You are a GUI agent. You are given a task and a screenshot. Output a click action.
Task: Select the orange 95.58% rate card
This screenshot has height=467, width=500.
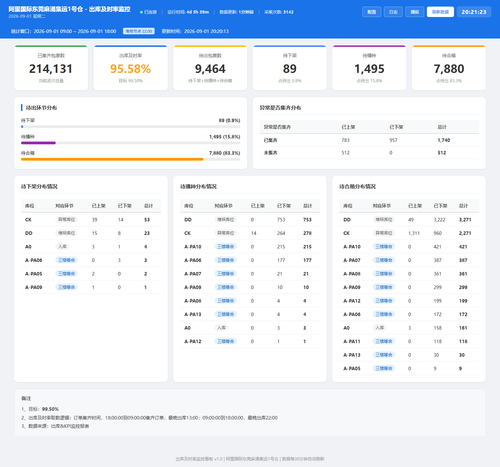coord(131,68)
